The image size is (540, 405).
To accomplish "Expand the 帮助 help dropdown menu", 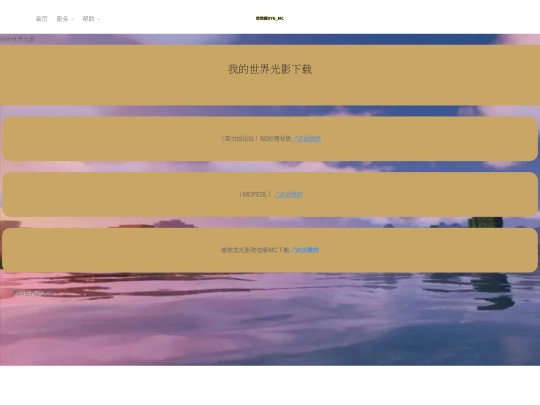I will 91,19.
